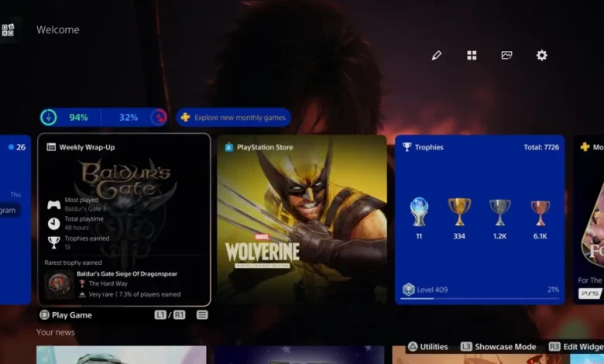Screen dimensions: 604x364
Task: Click the L1 shoulder button indicator
Action: (160, 315)
